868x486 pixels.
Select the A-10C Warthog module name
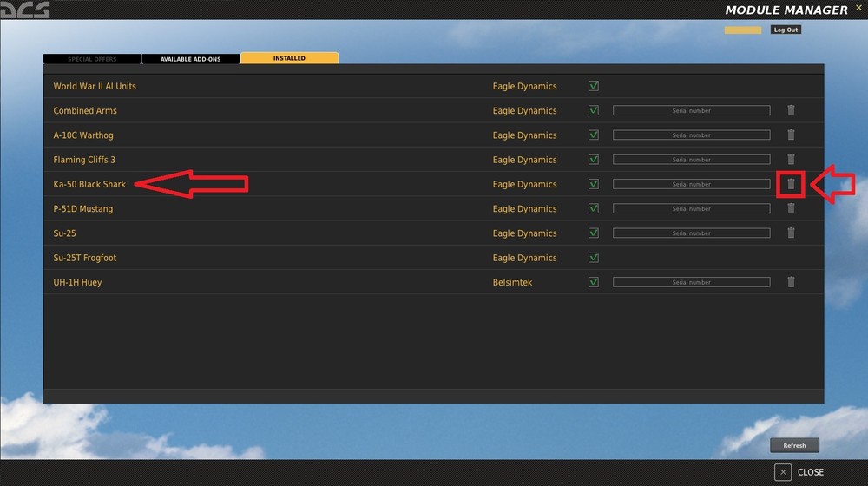click(x=83, y=135)
